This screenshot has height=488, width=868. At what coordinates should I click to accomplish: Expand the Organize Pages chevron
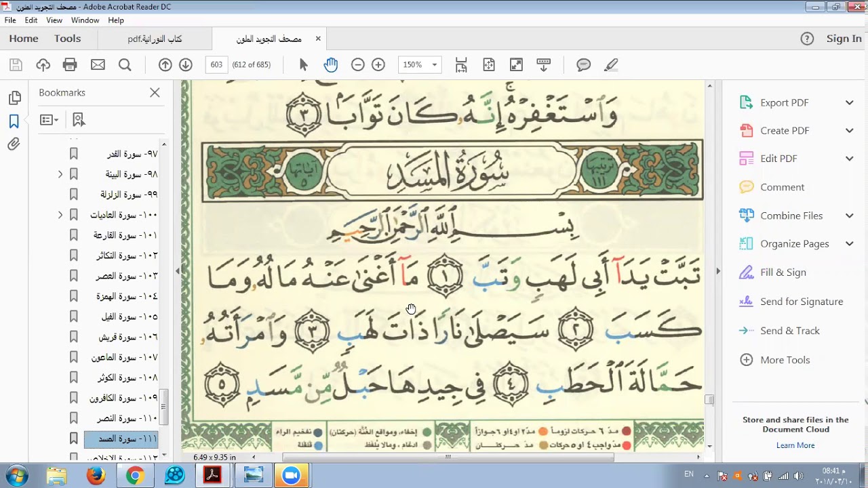click(849, 243)
